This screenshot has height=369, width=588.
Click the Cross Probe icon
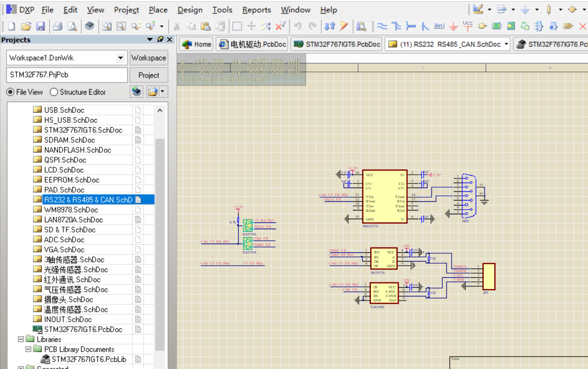pyautogui.click(x=344, y=26)
